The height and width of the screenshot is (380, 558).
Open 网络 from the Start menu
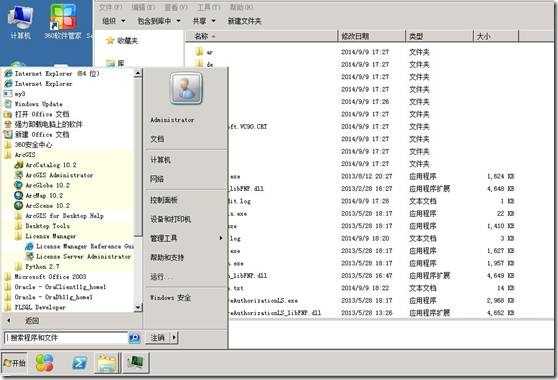(x=157, y=179)
